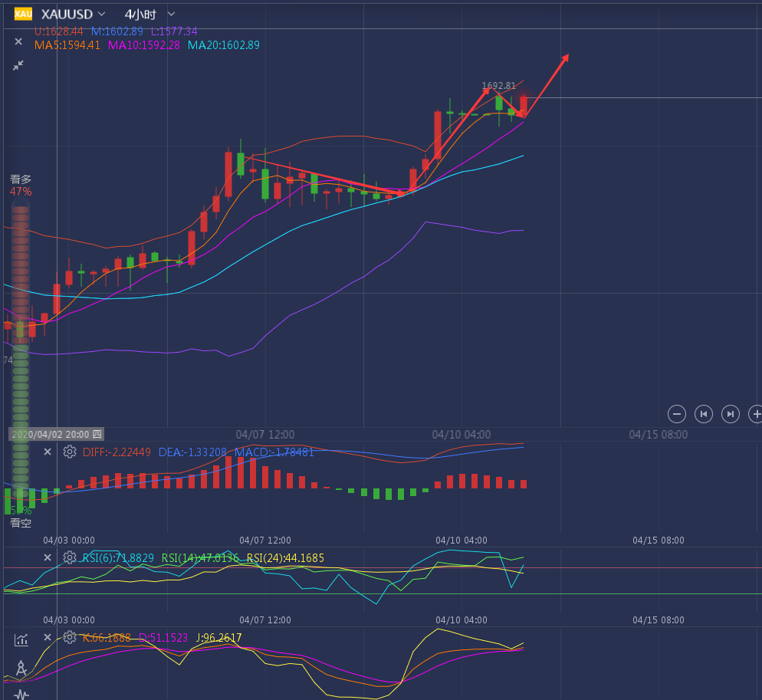Open the RSI indicator settings gear

pos(69,557)
